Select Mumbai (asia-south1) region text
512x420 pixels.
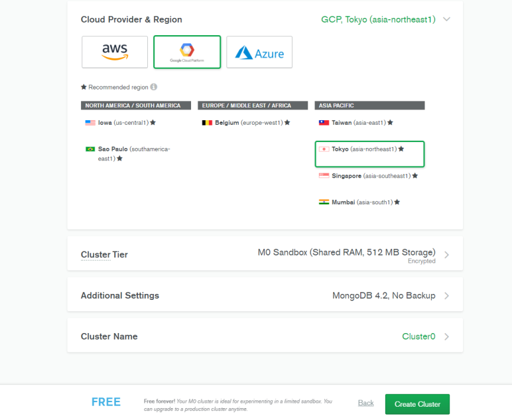(x=362, y=202)
